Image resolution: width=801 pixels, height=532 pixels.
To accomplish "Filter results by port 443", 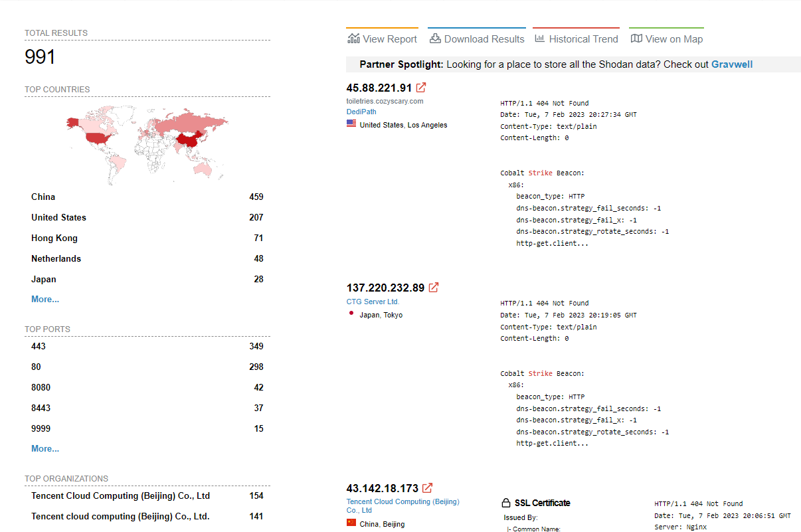I will point(39,347).
